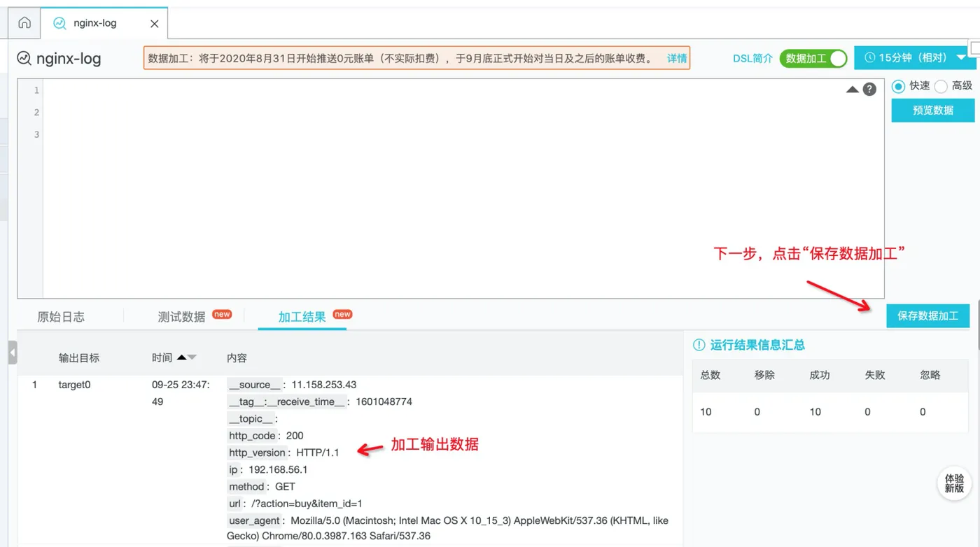Click the user_agent field label
The image size is (980, 547).
254,520
